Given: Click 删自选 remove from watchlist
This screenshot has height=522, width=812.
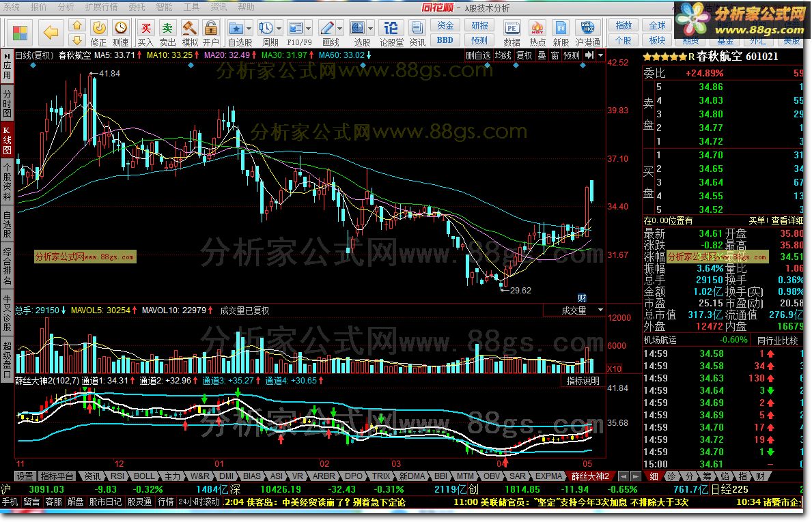Looking at the screenshot, I should tap(477, 55).
